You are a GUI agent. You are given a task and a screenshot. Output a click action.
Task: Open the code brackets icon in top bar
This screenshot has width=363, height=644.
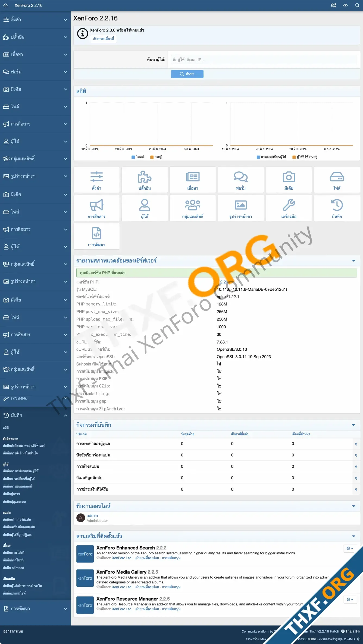(x=345, y=5)
